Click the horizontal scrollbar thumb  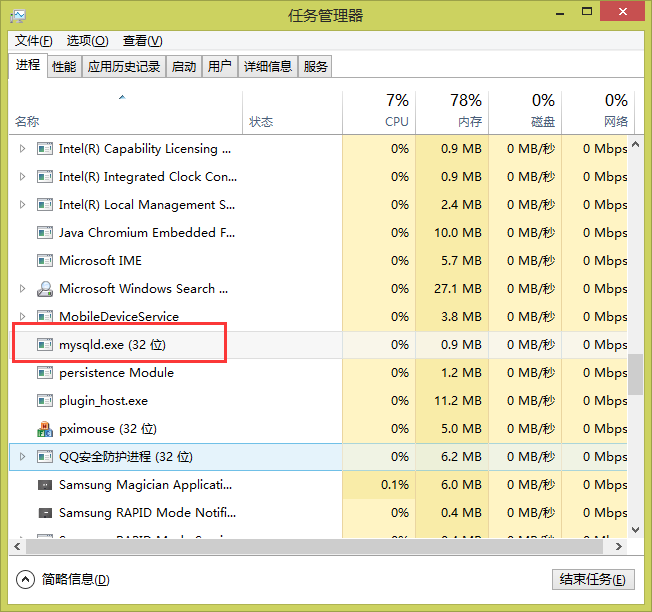point(314,546)
